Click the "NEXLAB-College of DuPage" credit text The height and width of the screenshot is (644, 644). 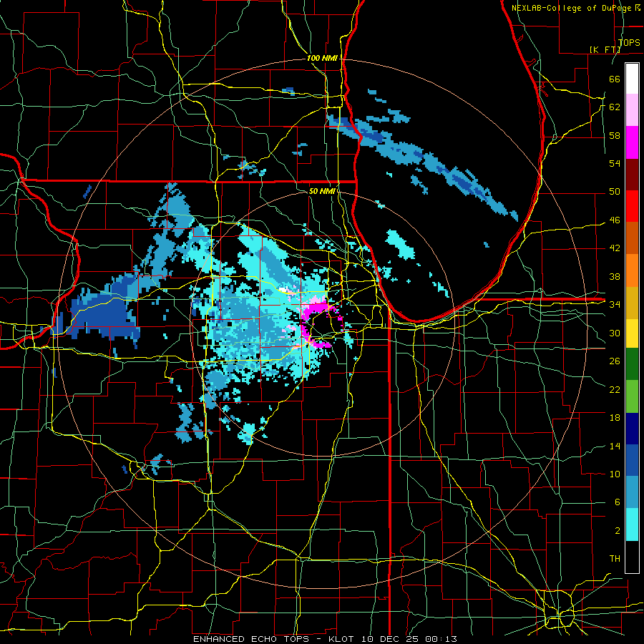pos(572,8)
